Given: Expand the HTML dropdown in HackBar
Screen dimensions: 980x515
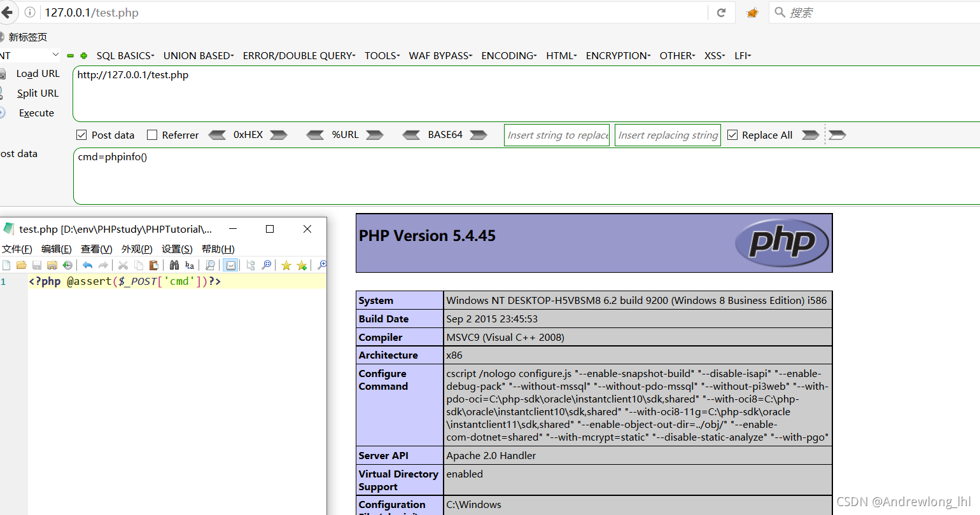Looking at the screenshot, I should [x=562, y=56].
